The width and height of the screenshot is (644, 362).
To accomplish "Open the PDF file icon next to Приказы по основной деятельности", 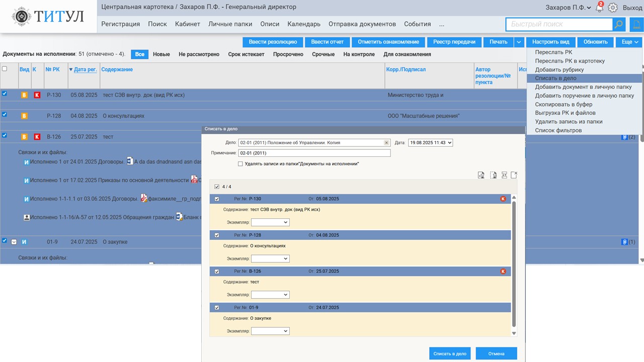I will coord(194,180).
